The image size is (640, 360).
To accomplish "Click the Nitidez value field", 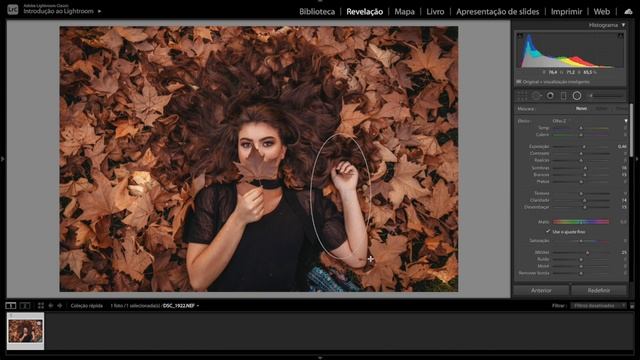I will pos(623,252).
